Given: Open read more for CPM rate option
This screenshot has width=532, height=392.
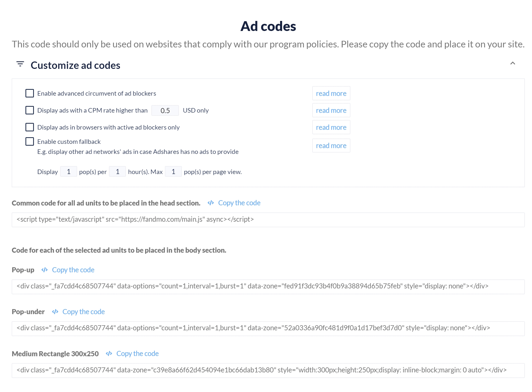Looking at the screenshot, I should pyautogui.click(x=331, y=110).
